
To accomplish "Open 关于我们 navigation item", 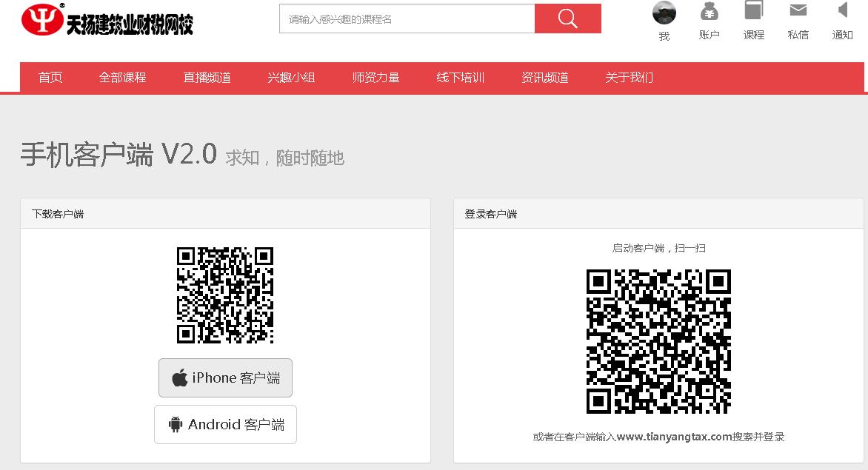I will [630, 78].
